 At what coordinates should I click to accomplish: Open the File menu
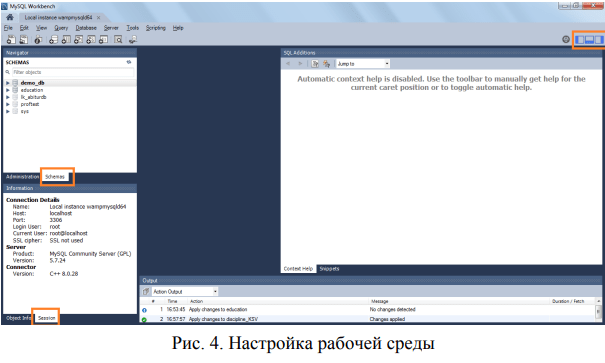8,28
